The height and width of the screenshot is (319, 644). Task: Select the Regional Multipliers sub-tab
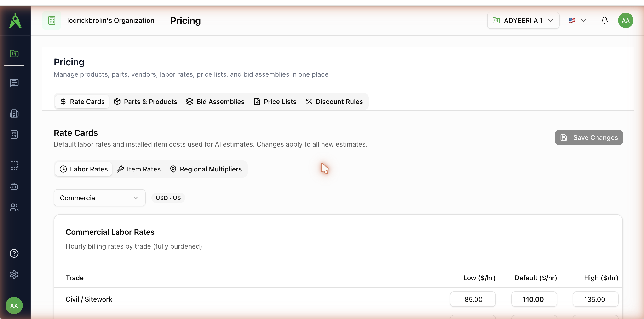point(206,169)
